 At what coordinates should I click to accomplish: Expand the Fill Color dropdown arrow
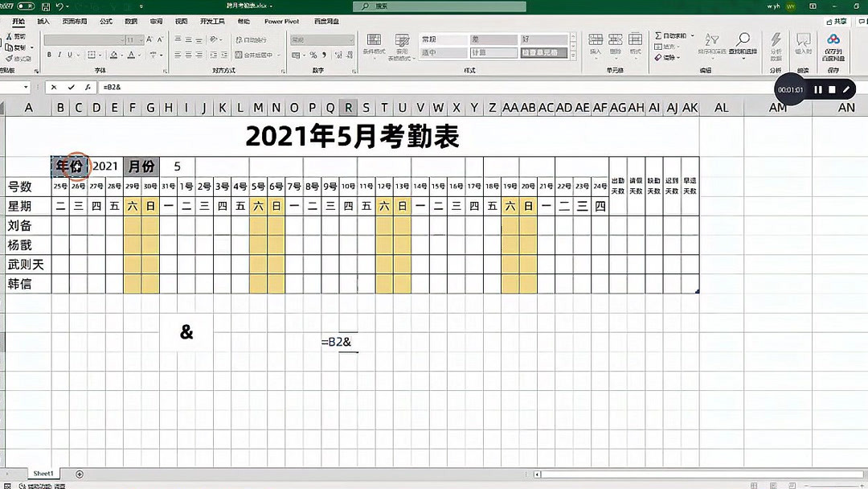tap(121, 54)
